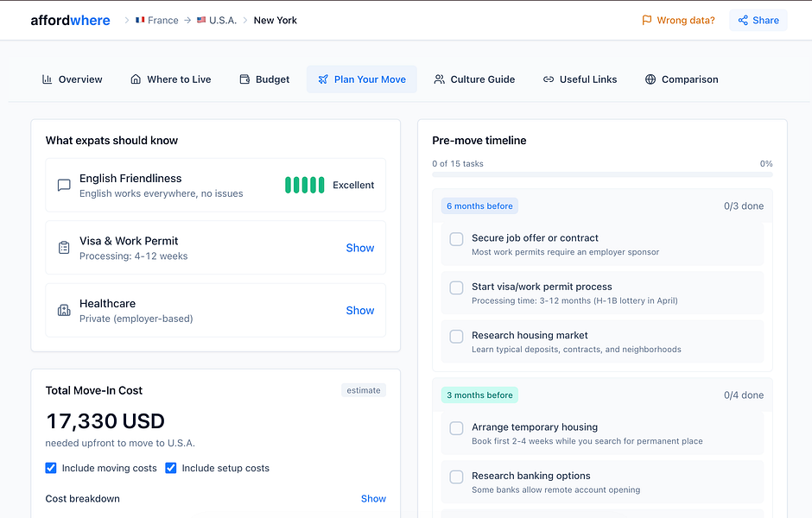The image size is (812, 518).
Task: Show Healthcare details
Action: point(360,311)
